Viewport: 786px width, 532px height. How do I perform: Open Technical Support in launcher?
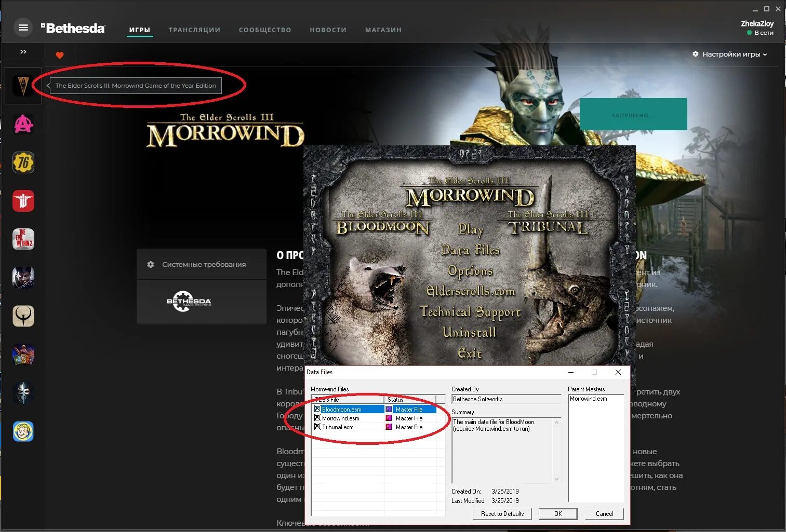tap(470, 312)
